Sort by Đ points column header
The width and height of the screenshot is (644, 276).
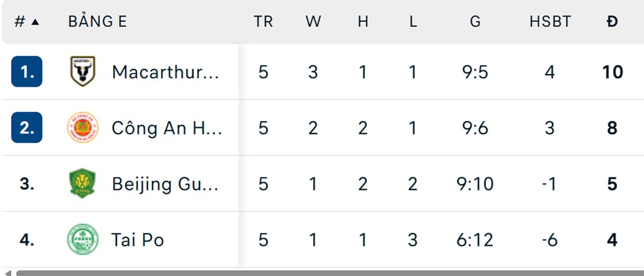coord(612,21)
